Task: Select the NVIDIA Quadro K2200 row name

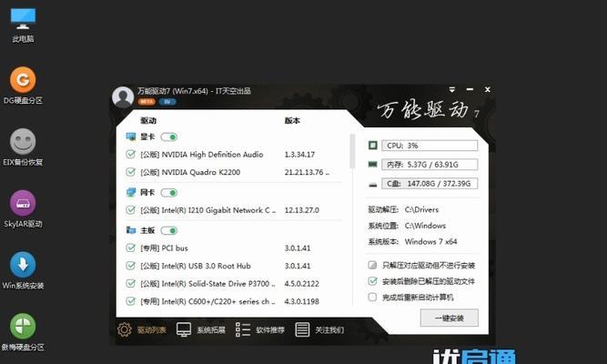Action: click(190, 172)
